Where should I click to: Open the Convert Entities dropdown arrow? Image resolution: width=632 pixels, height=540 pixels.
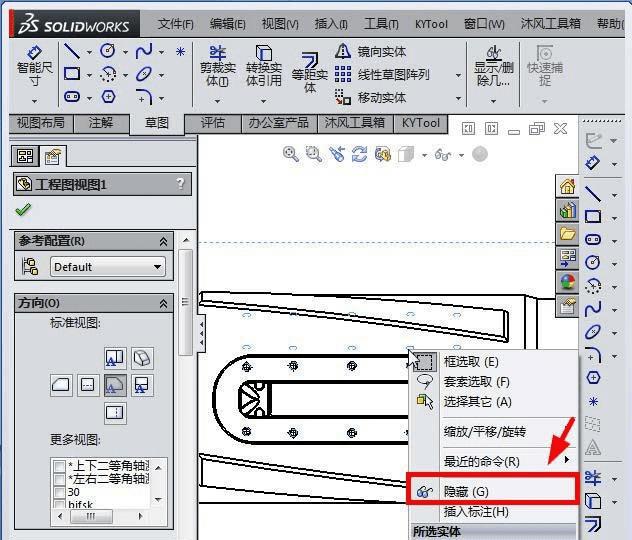point(264,101)
